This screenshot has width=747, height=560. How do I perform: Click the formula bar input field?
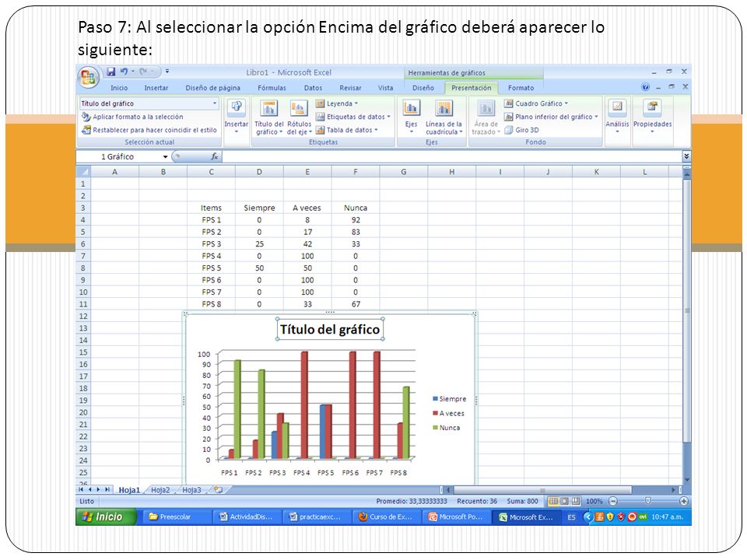coord(451,156)
